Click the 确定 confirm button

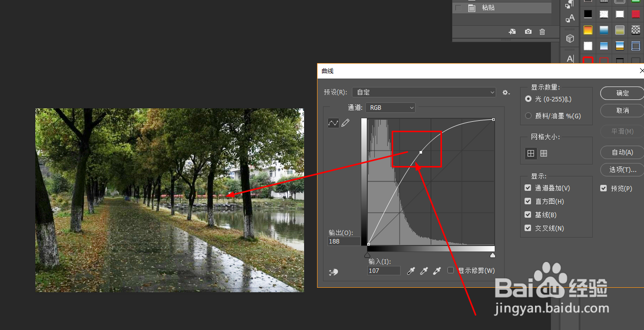tap(622, 93)
